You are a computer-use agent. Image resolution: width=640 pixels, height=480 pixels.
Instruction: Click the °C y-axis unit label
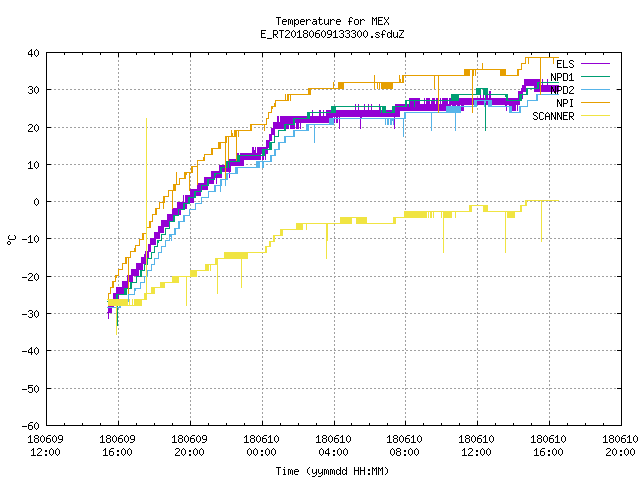pyautogui.click(x=11, y=240)
